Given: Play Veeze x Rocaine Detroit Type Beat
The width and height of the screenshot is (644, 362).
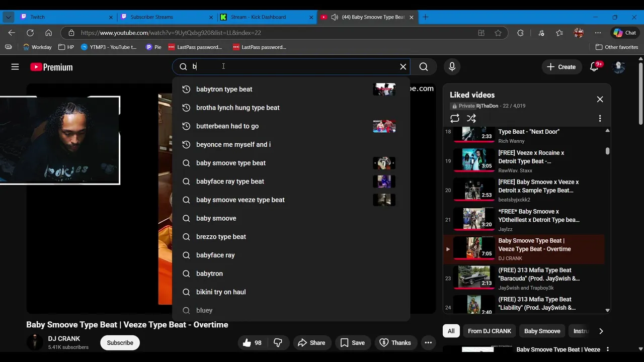Looking at the screenshot, I should tap(523, 161).
